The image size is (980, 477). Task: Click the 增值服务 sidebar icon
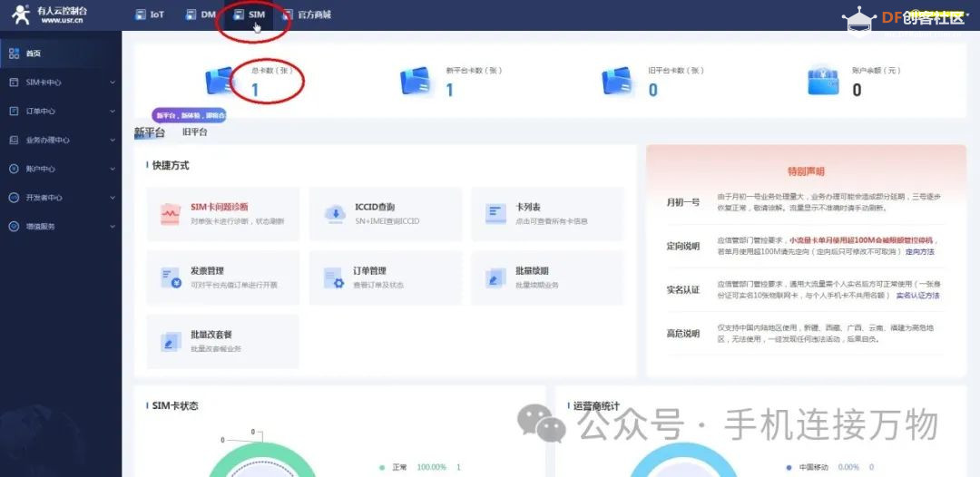14,226
